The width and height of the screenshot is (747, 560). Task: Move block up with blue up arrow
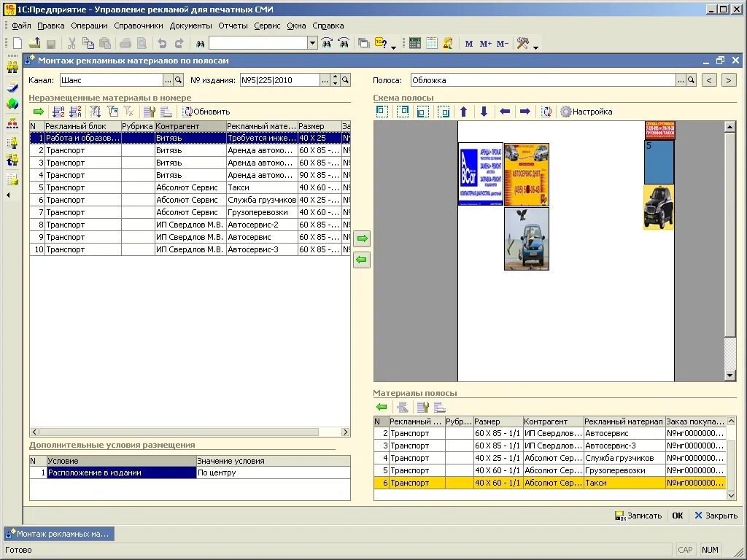click(463, 112)
